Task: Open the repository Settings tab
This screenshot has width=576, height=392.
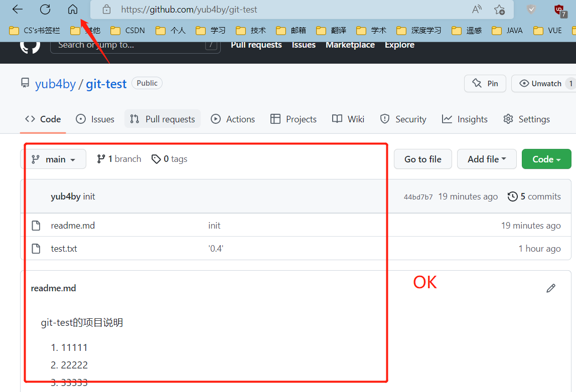Action: pyautogui.click(x=526, y=119)
